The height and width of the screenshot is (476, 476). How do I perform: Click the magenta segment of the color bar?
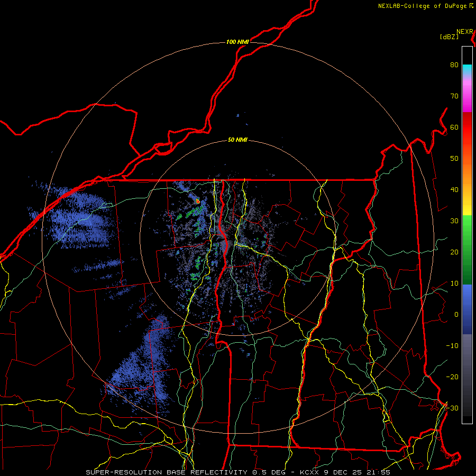pos(467,97)
